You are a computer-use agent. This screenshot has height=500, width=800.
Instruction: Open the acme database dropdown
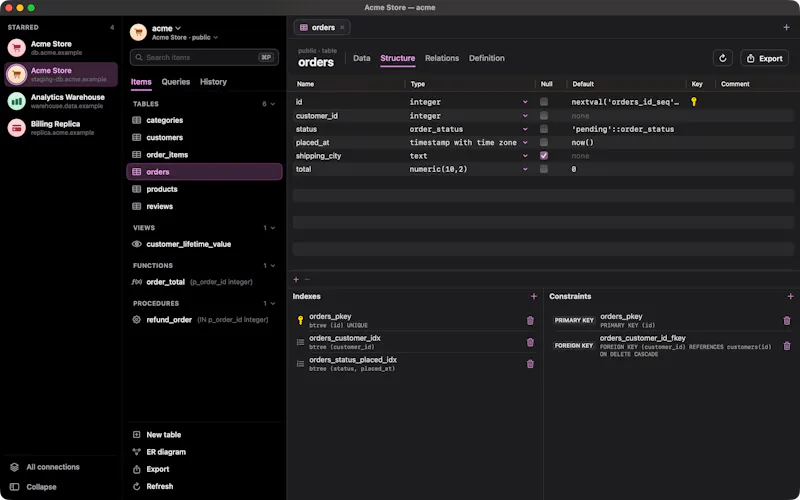(166, 28)
